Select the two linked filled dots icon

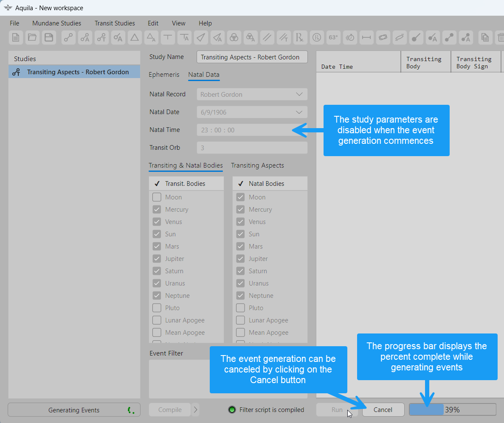[449, 38]
